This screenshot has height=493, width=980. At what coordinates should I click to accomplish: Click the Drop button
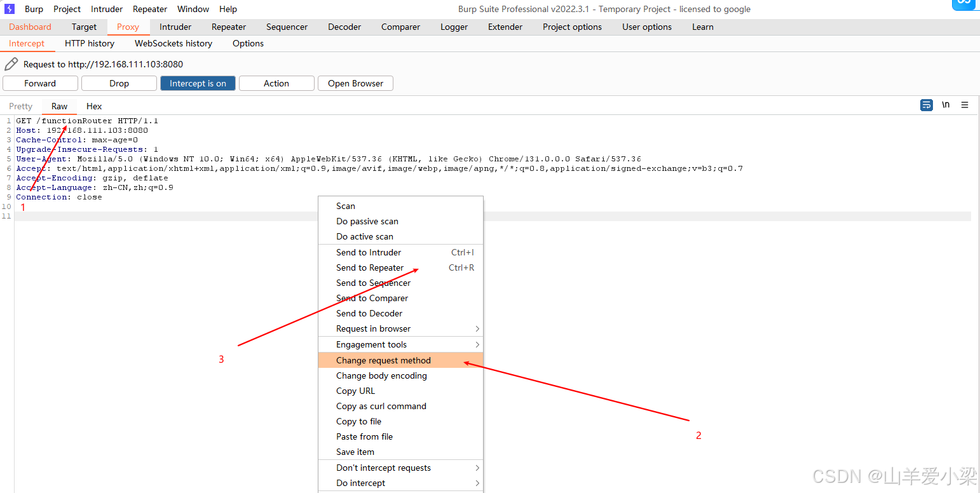tap(119, 83)
